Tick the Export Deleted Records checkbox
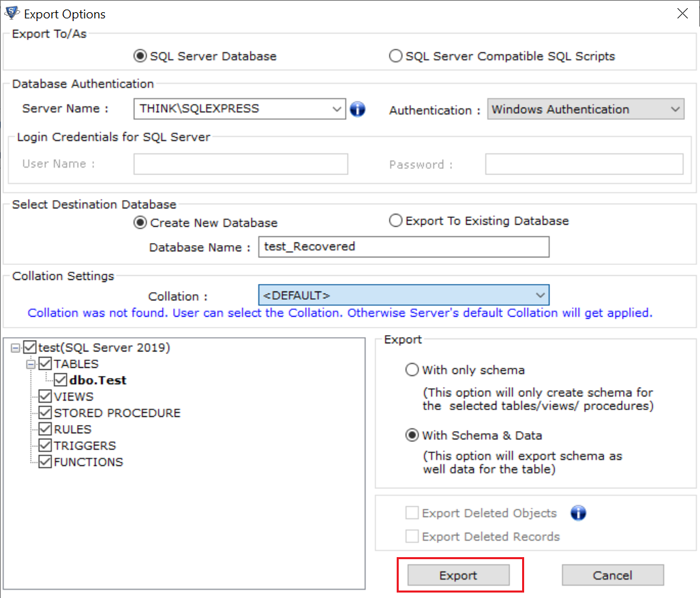The image size is (700, 598). pyautogui.click(x=412, y=536)
